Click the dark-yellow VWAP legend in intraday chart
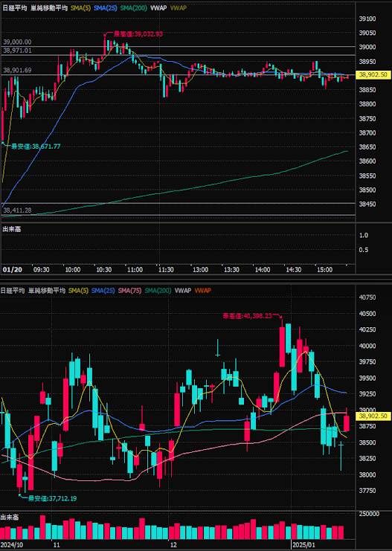The image size is (392, 551). click(x=179, y=7)
